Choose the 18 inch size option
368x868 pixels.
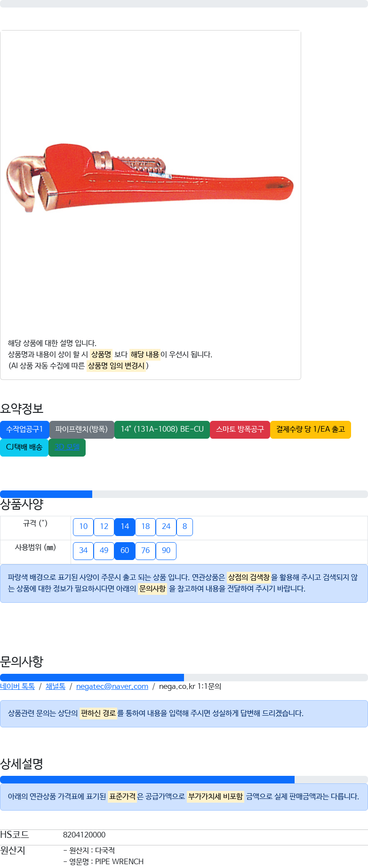[145, 527]
